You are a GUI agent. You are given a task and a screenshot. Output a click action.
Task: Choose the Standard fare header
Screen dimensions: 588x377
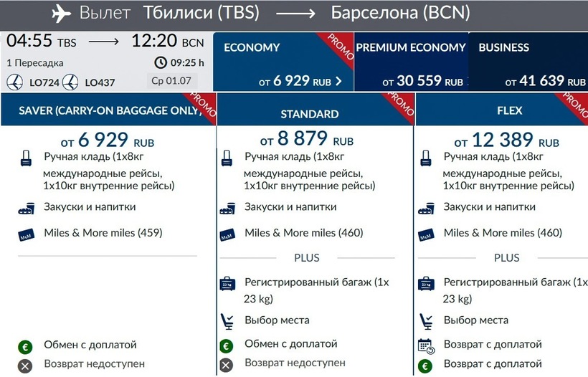coord(310,113)
